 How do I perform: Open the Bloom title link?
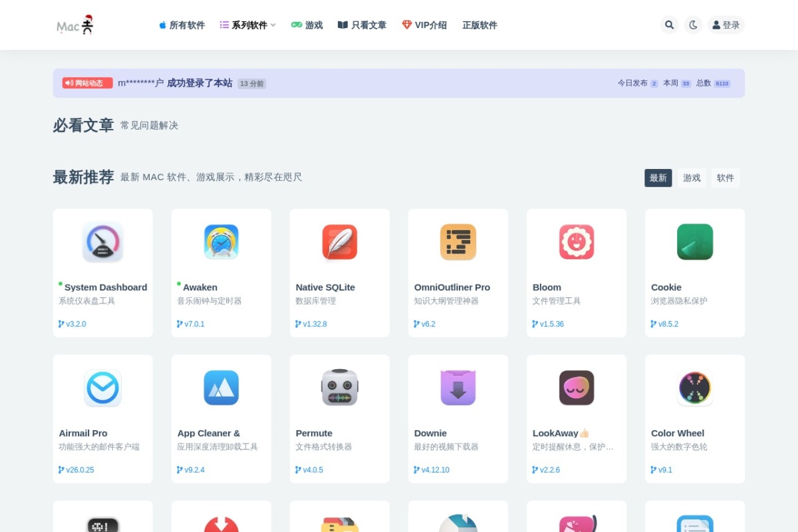[x=547, y=287]
